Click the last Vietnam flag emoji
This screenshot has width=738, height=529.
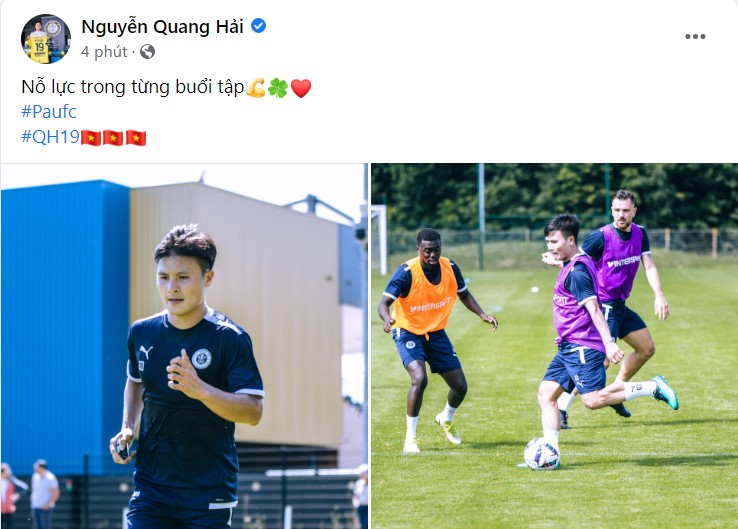pos(136,138)
